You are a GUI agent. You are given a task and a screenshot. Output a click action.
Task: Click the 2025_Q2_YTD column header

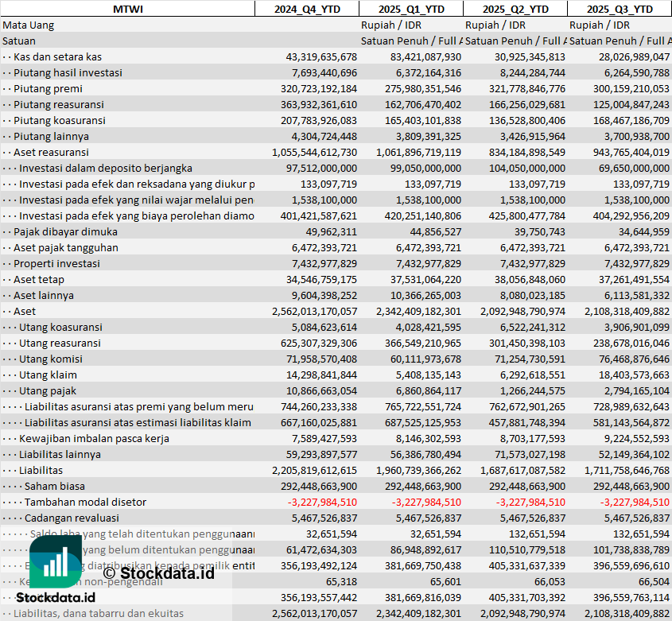[515, 9]
